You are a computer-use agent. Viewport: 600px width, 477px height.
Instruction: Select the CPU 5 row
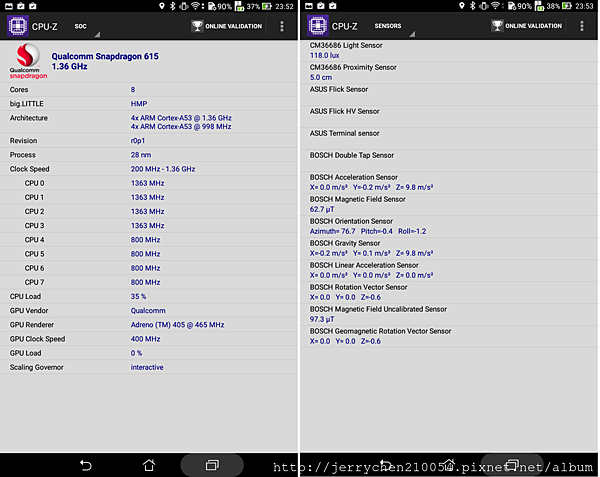click(x=149, y=254)
